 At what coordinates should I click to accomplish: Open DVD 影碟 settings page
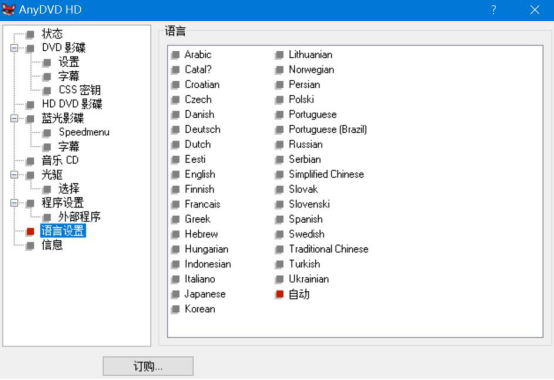[x=64, y=48]
